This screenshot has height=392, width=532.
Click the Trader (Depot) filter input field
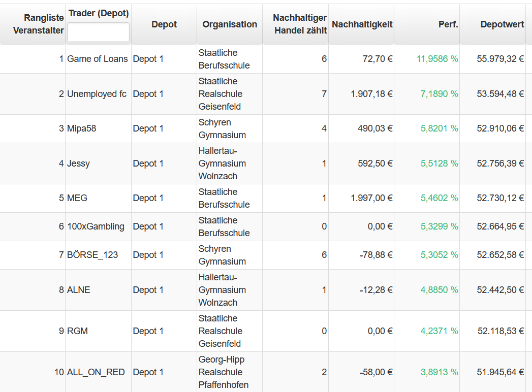point(98,32)
